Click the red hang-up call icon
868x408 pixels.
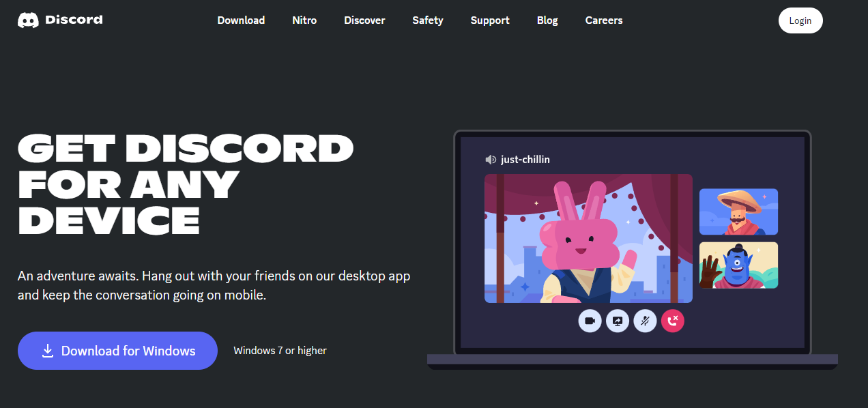[672, 321]
